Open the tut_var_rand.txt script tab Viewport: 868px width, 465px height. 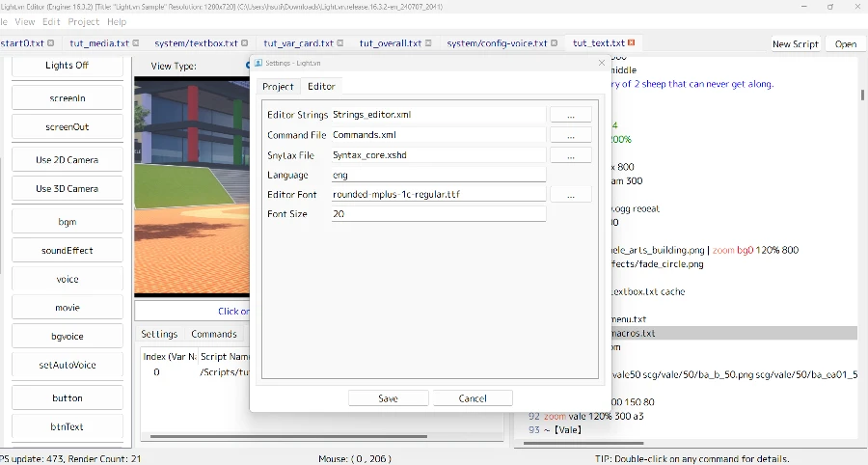tap(299, 43)
